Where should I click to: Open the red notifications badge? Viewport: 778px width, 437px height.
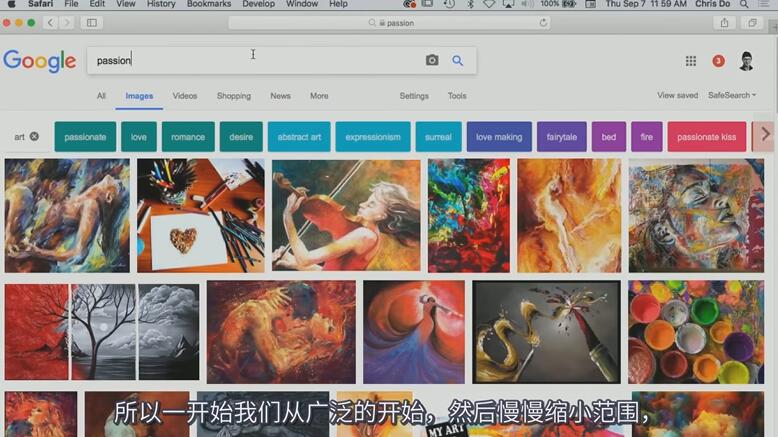click(x=718, y=61)
